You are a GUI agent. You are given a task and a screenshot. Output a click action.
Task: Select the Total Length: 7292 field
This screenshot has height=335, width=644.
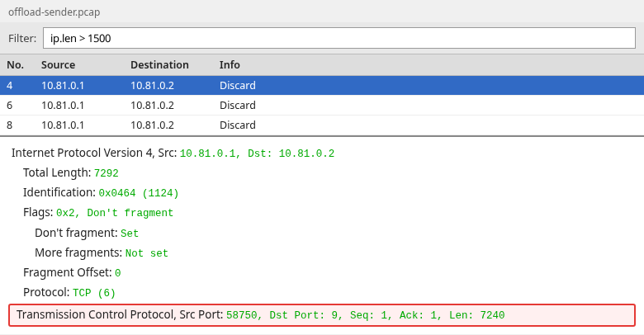71,172
